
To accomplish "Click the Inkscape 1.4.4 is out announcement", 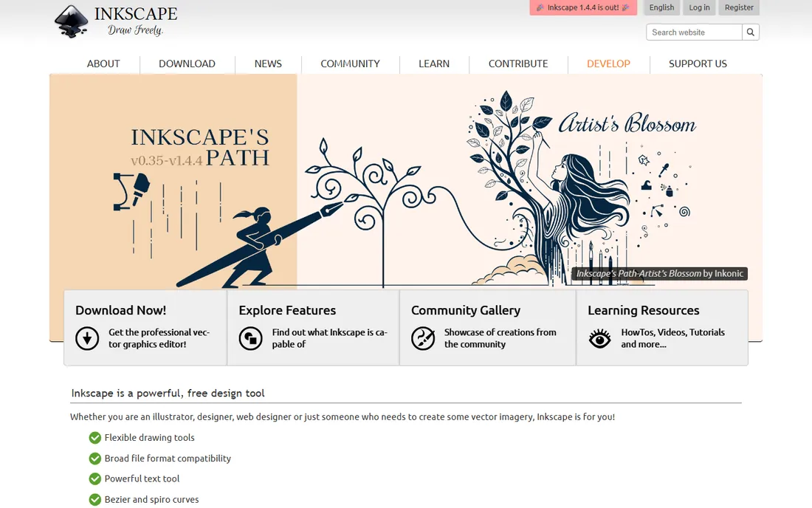I will (x=583, y=8).
